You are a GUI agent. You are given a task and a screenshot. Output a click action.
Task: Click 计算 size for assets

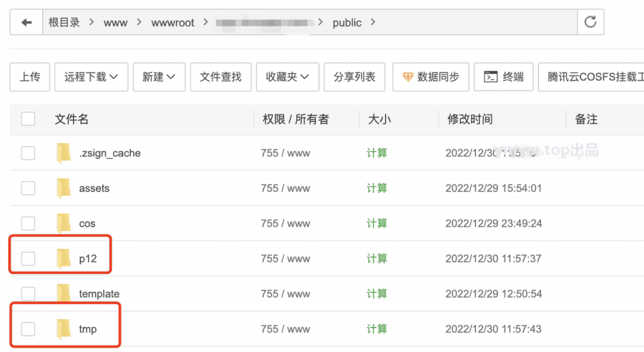(x=377, y=188)
